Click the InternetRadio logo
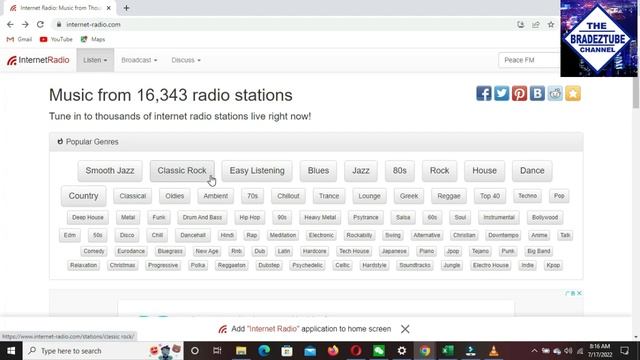640x360 pixels. coord(38,60)
